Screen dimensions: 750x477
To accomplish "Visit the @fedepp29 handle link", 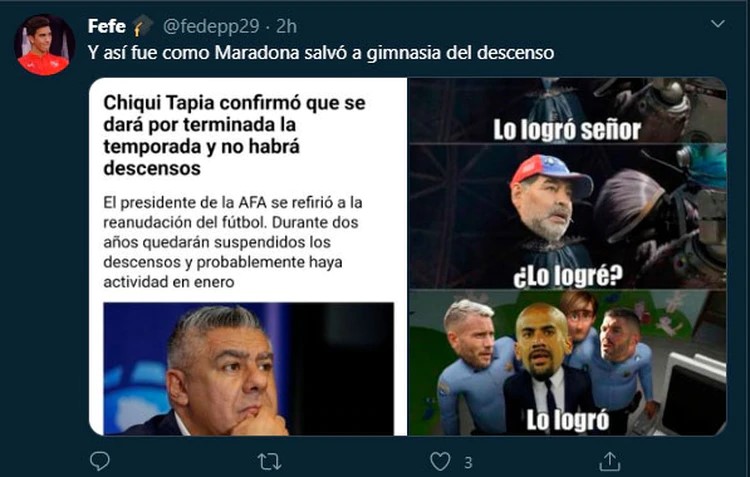I will tap(211, 26).
